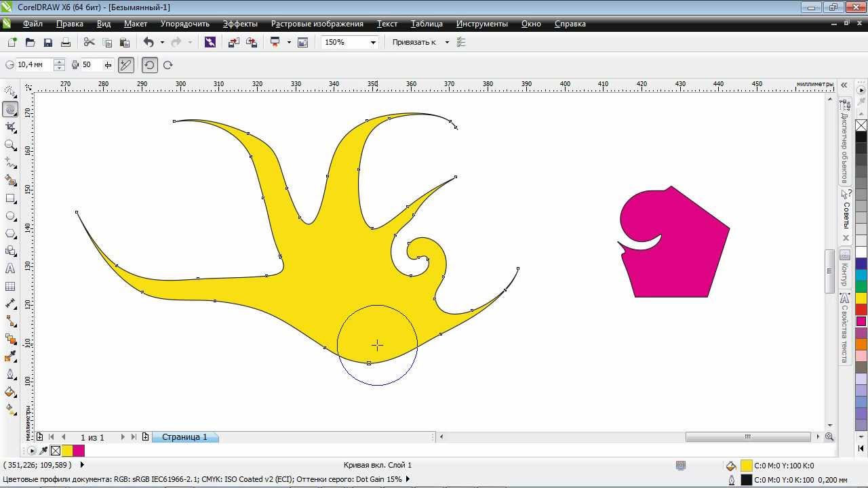This screenshot has height=488, width=868.
Task: Open the Растровые изображения menu
Action: (317, 24)
